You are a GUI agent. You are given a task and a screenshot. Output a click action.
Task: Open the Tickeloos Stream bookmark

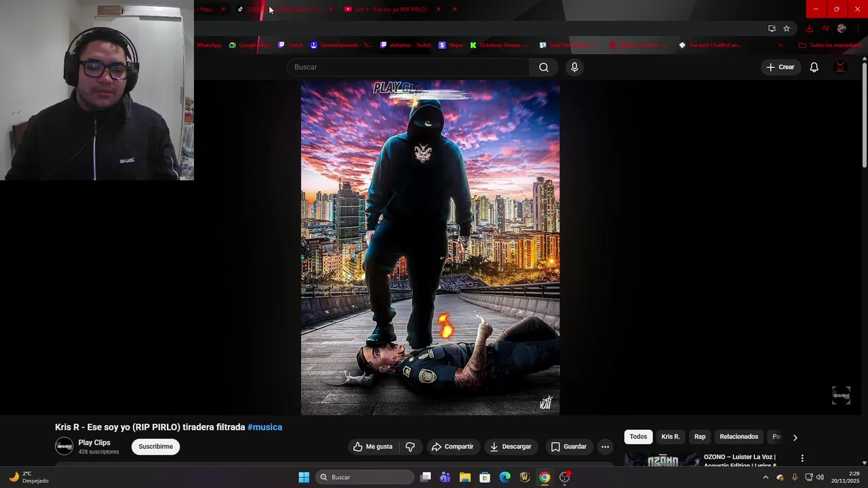(500, 45)
